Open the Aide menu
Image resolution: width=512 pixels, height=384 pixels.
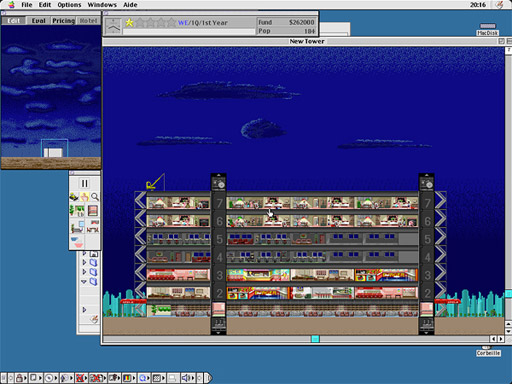click(130, 5)
